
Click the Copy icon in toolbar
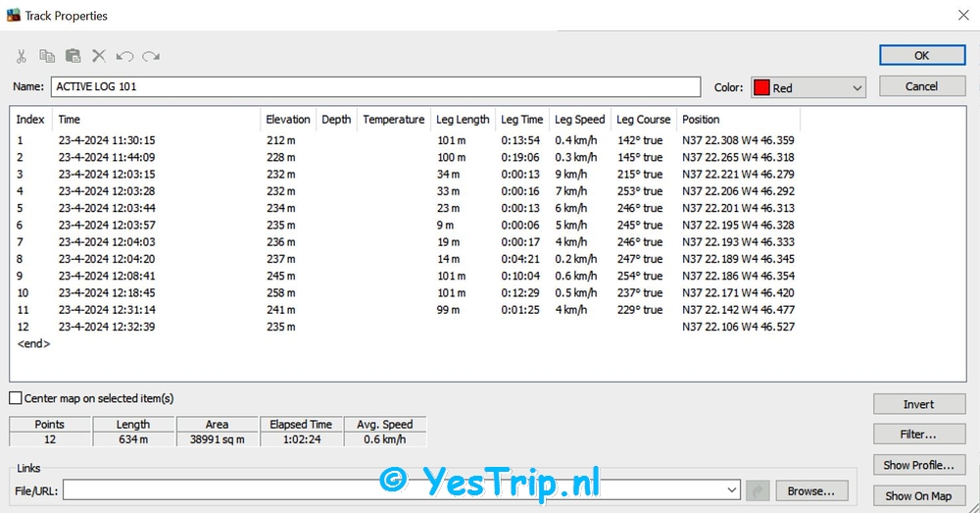pos(47,57)
